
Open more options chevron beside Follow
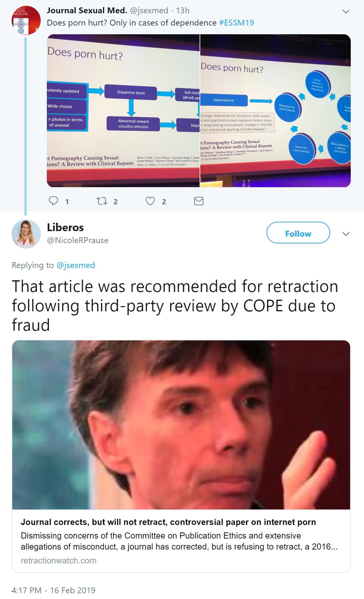pos(346,234)
